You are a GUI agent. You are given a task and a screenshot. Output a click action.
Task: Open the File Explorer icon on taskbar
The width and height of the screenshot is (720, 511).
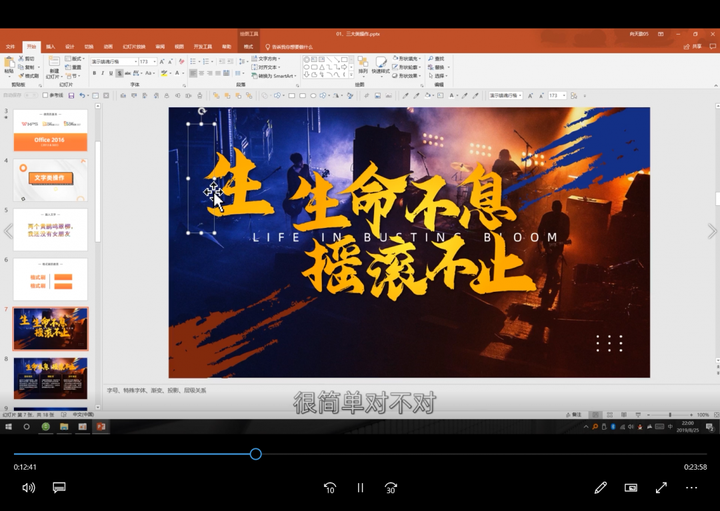click(x=64, y=427)
